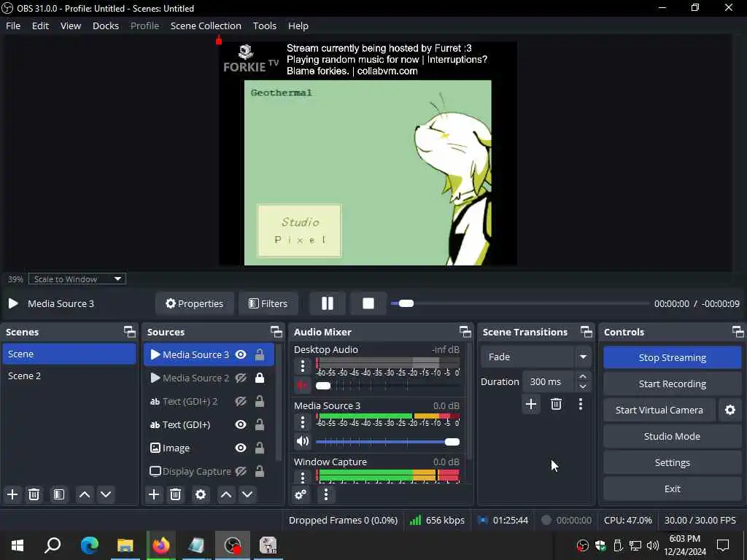Viewport: 747px width, 560px height.
Task: Move scene down arrow in Scenes panel
Action: pyautogui.click(x=106, y=494)
